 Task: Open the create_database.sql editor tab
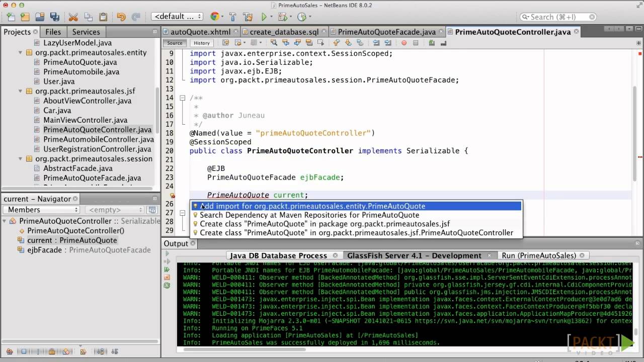click(x=284, y=32)
